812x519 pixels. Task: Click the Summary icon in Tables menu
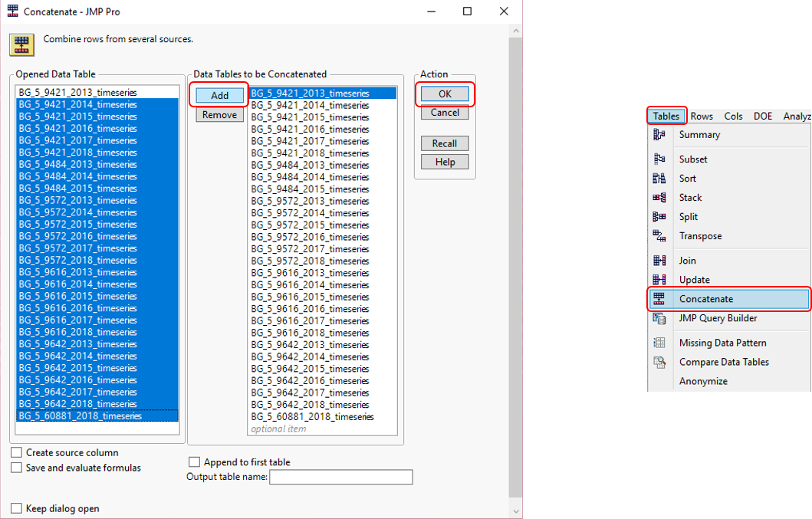659,135
